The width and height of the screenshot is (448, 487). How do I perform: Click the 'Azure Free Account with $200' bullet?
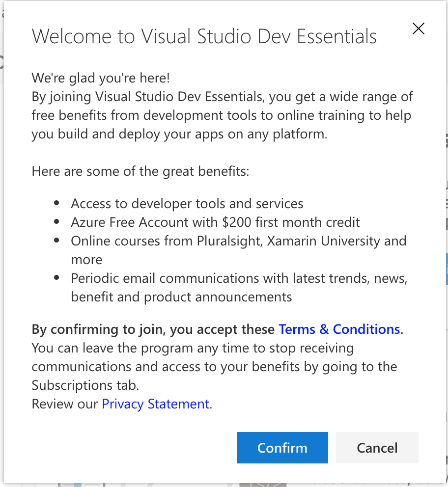point(215,222)
